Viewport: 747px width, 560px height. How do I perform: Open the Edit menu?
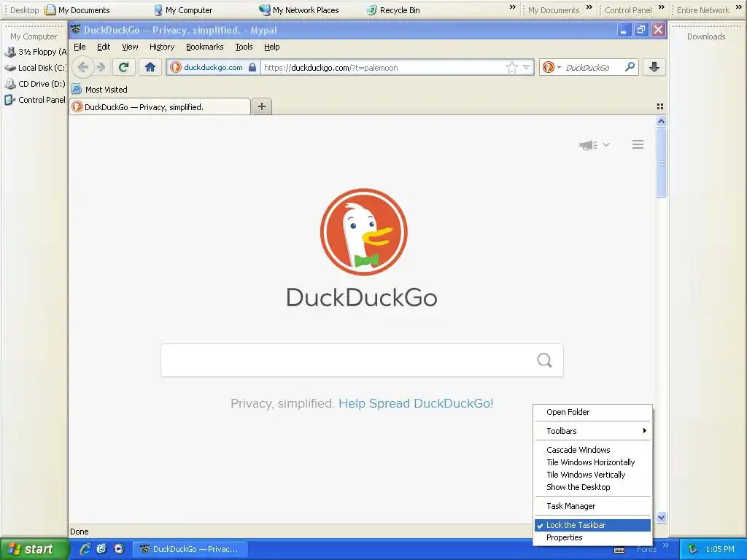[x=104, y=47]
